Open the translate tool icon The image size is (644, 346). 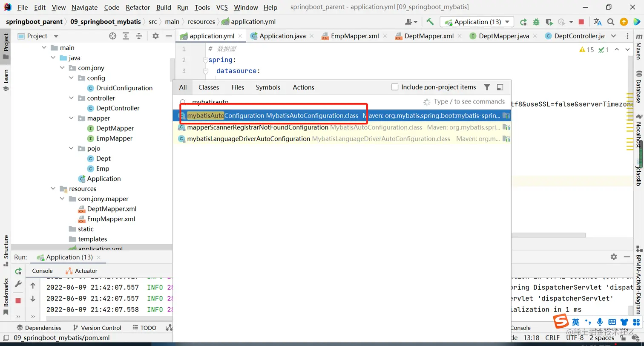tap(598, 22)
